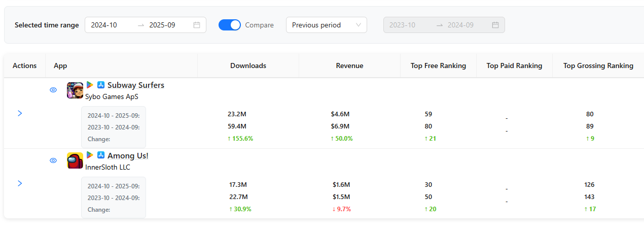Expand the Subway Surfers row
The width and height of the screenshot is (644, 228).
coord(20,113)
